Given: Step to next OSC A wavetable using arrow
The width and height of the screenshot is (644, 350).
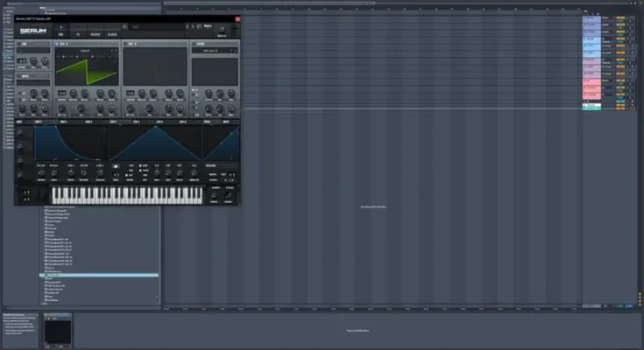Looking at the screenshot, I should click(x=116, y=50).
